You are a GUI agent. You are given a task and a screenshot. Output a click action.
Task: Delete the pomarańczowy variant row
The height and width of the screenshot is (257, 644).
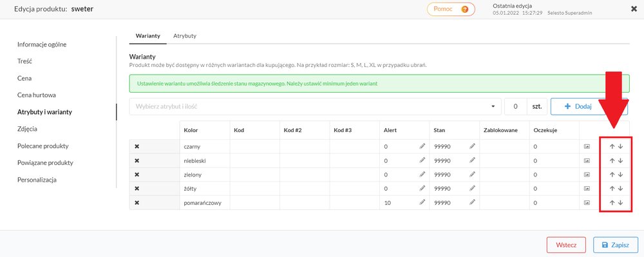(137, 203)
